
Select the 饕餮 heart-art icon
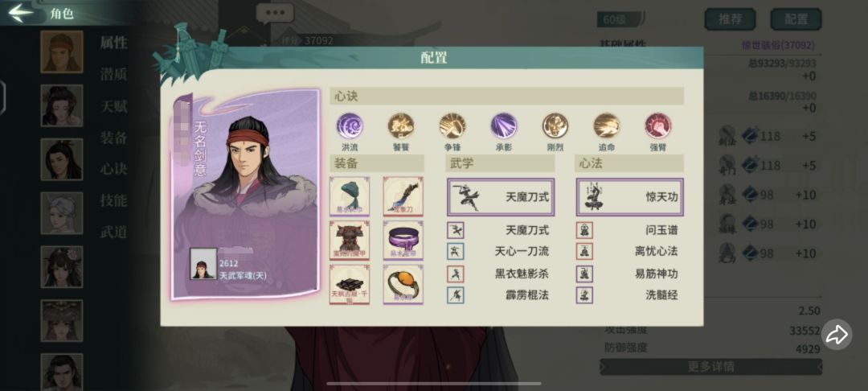click(401, 126)
